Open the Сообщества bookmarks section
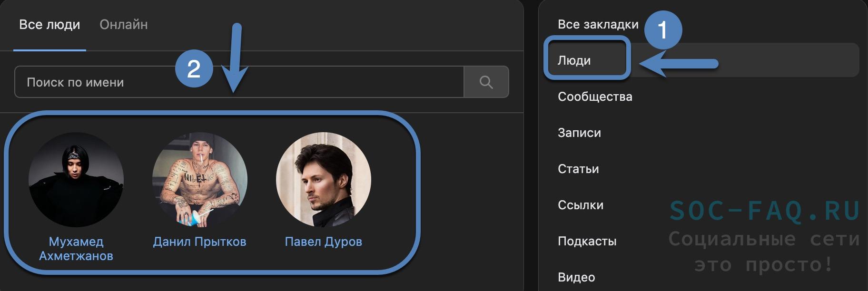 (x=595, y=97)
